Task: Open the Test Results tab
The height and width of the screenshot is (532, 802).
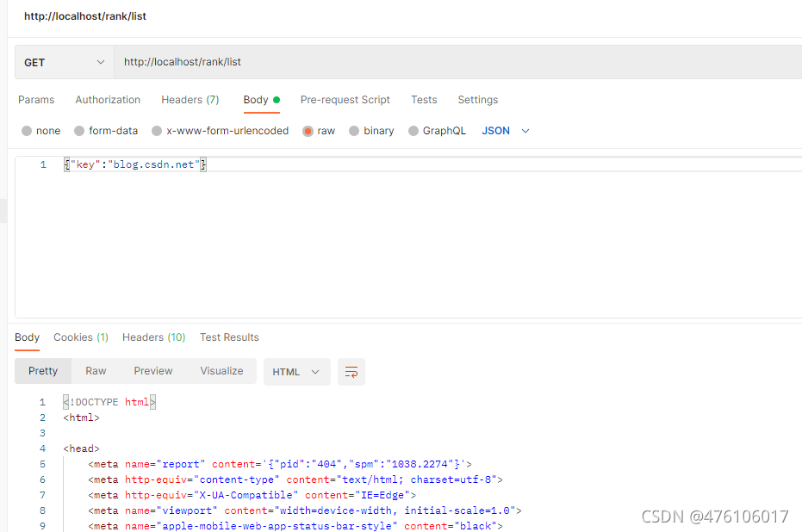Action: 229,337
